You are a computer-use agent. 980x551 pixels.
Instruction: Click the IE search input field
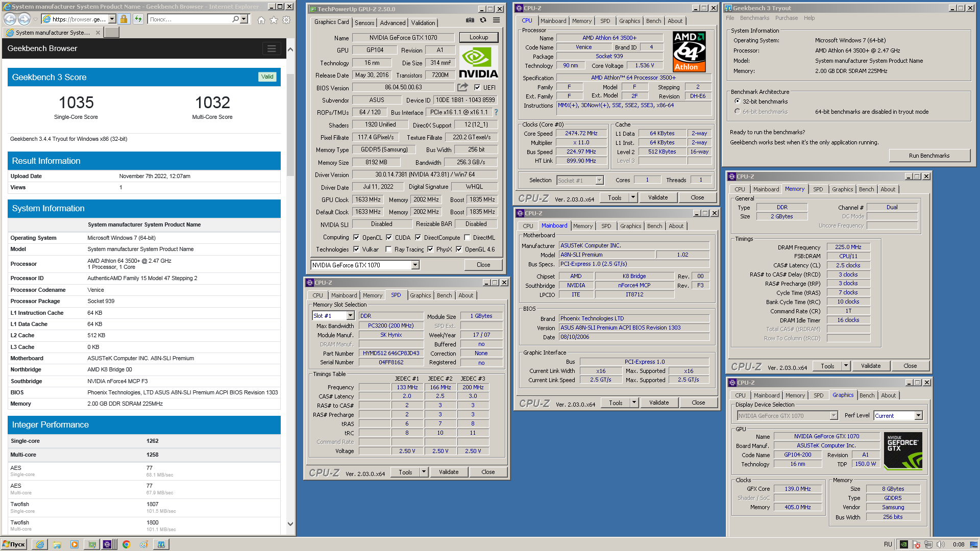click(189, 19)
